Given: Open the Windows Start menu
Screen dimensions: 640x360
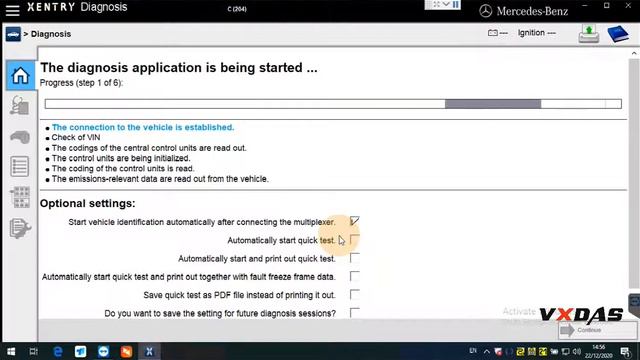Looking at the screenshot, I should pyautogui.click(x=11, y=351).
